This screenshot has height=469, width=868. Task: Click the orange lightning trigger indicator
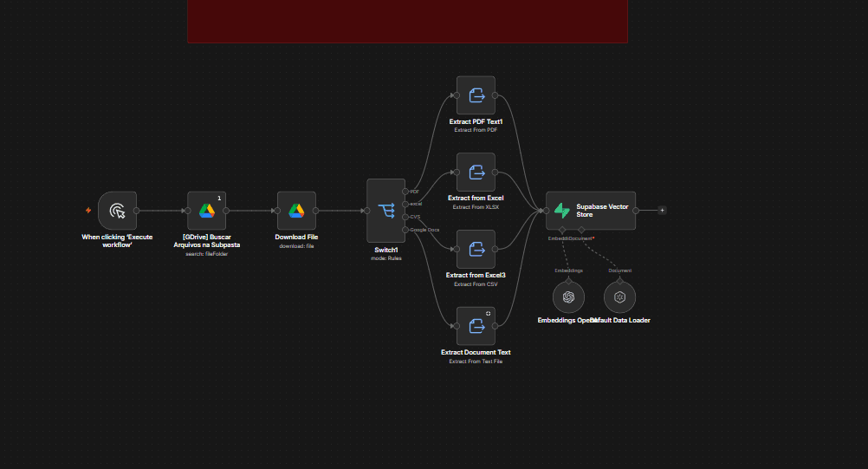pos(88,211)
